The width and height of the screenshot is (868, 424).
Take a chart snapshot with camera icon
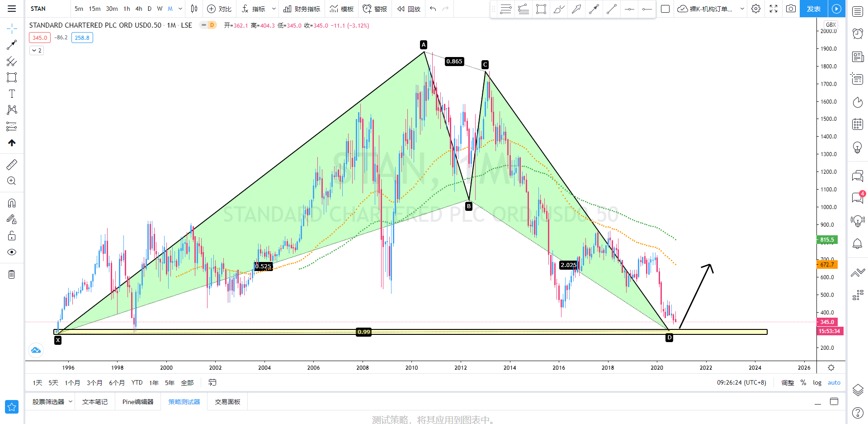coord(791,9)
